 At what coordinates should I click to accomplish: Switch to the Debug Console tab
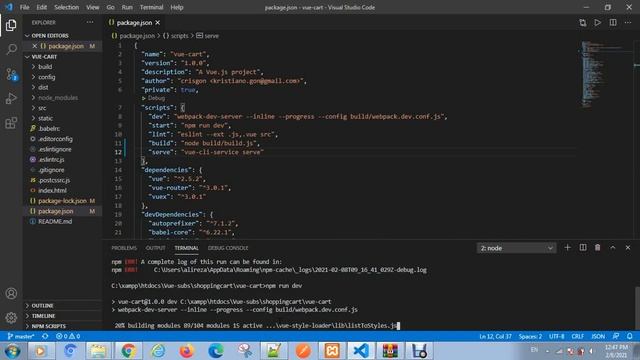coord(228,248)
